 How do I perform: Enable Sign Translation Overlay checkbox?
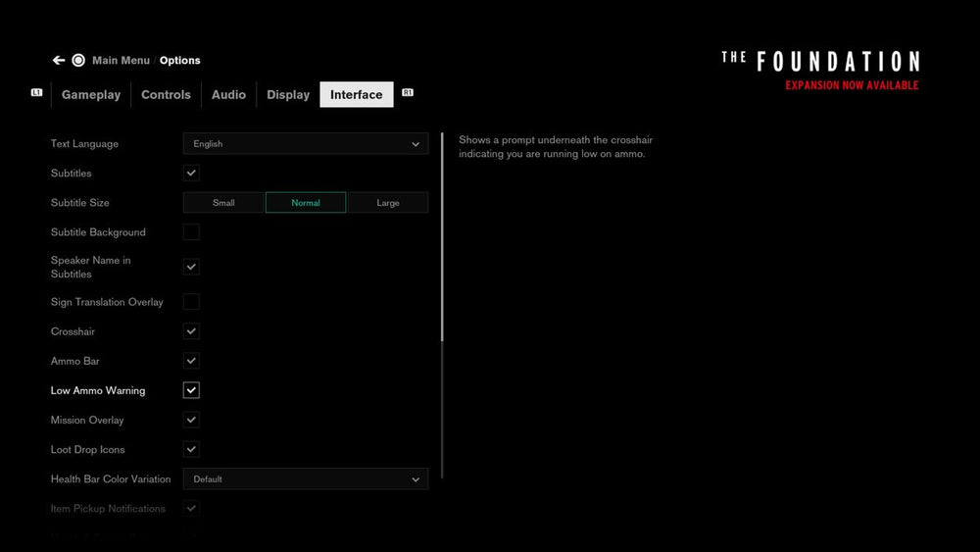(191, 302)
